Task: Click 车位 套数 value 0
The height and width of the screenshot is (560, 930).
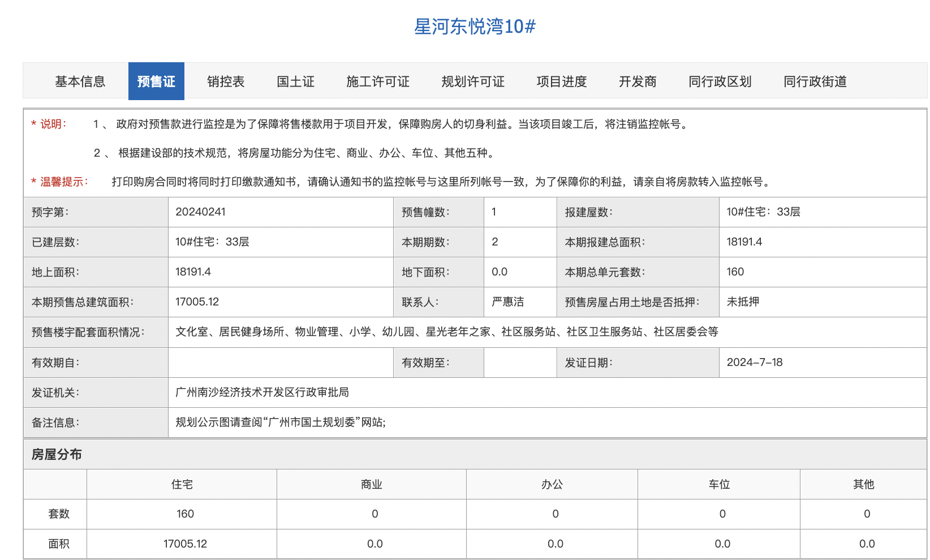Action: click(x=722, y=514)
